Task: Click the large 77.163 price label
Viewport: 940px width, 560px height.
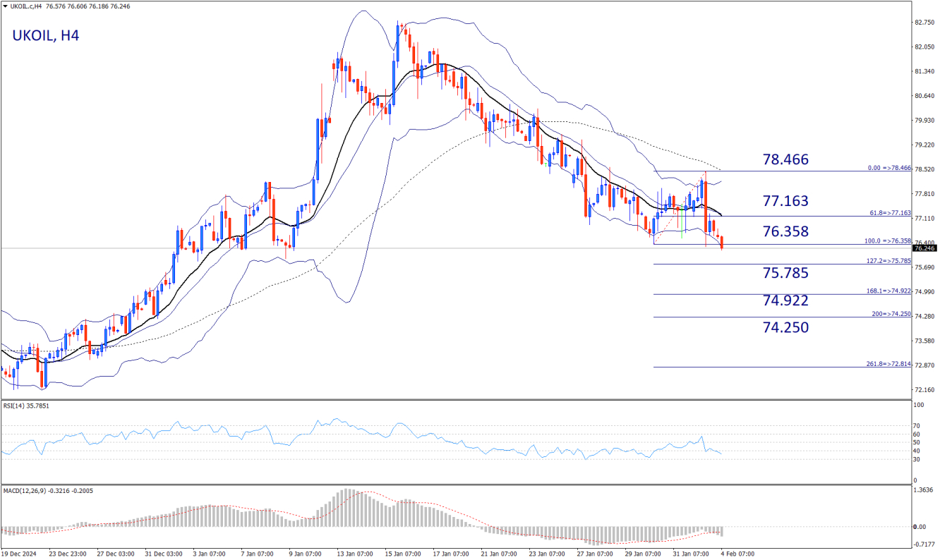Action: coord(785,201)
